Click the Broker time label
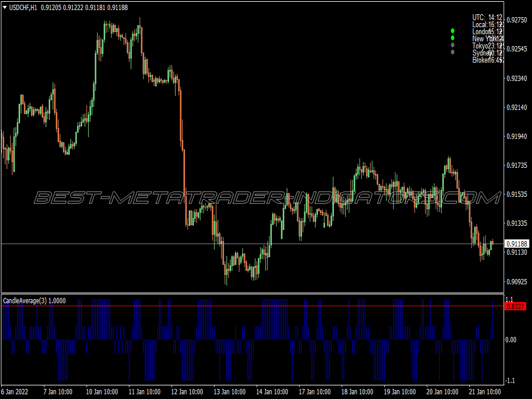532x399 pixels. click(x=487, y=60)
